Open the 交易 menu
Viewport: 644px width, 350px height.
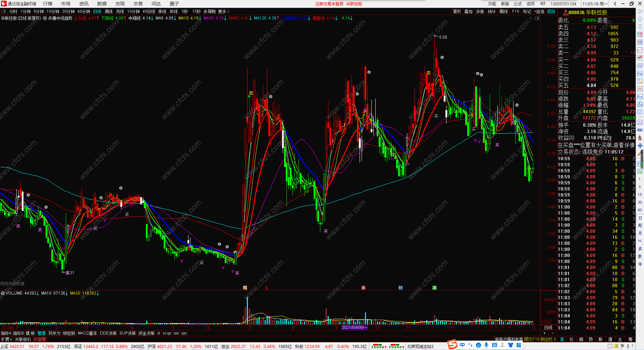tap(138, 4)
